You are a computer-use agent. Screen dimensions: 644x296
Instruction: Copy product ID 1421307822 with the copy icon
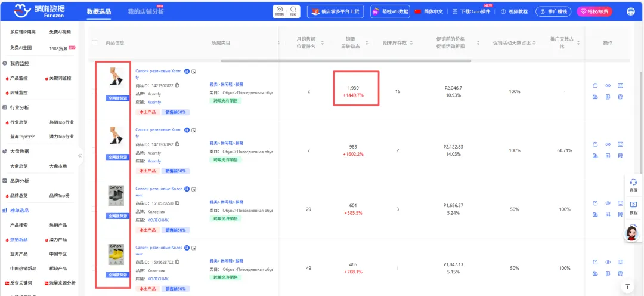177,85
